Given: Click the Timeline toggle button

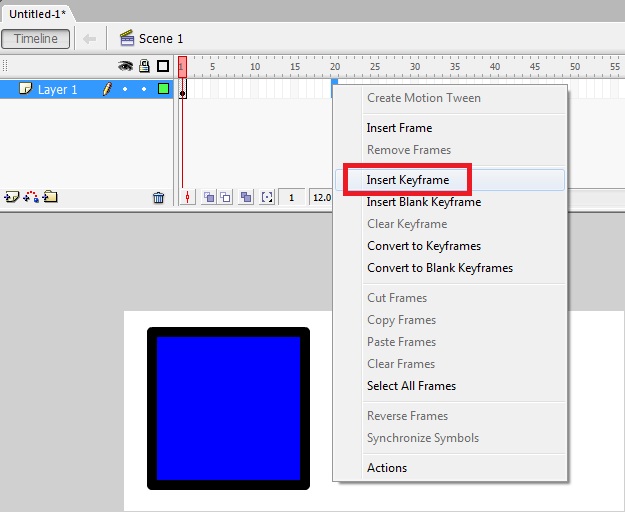Looking at the screenshot, I should pyautogui.click(x=35, y=39).
